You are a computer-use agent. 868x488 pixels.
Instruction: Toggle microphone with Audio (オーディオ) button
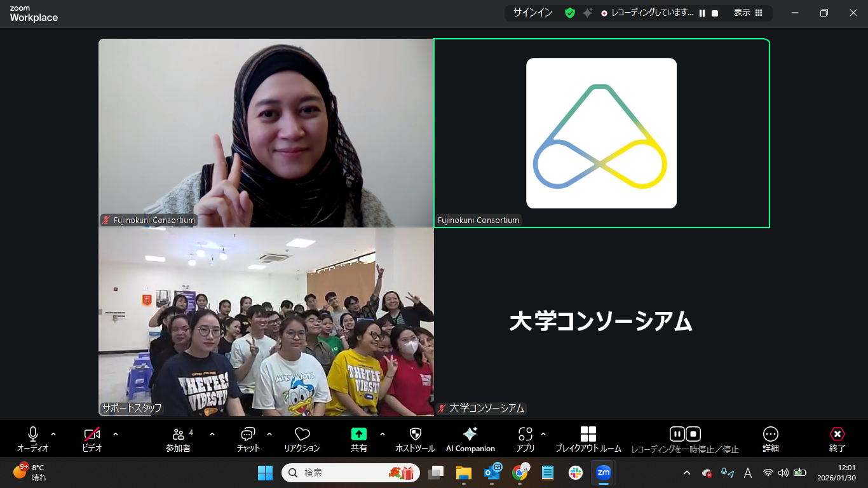(x=33, y=438)
